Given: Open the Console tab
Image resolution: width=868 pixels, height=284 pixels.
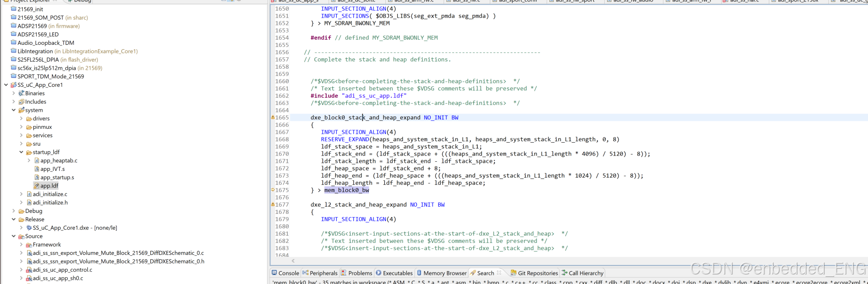Looking at the screenshot, I should (285, 273).
